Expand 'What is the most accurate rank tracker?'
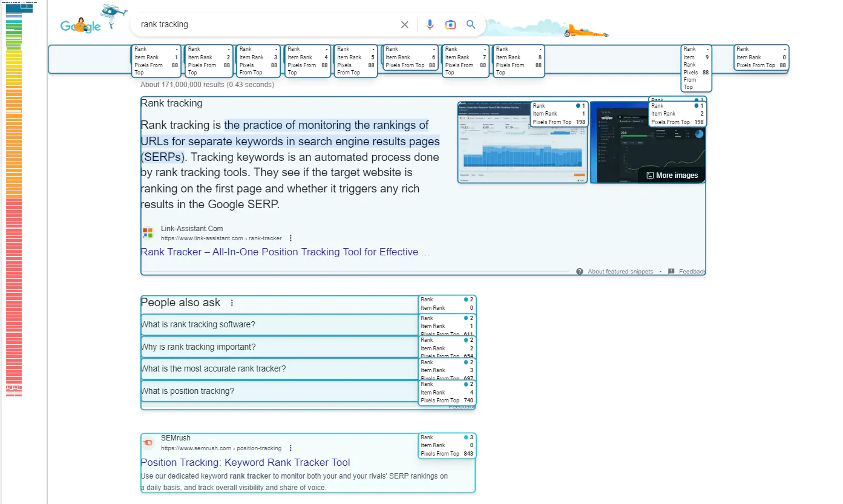 308,369
